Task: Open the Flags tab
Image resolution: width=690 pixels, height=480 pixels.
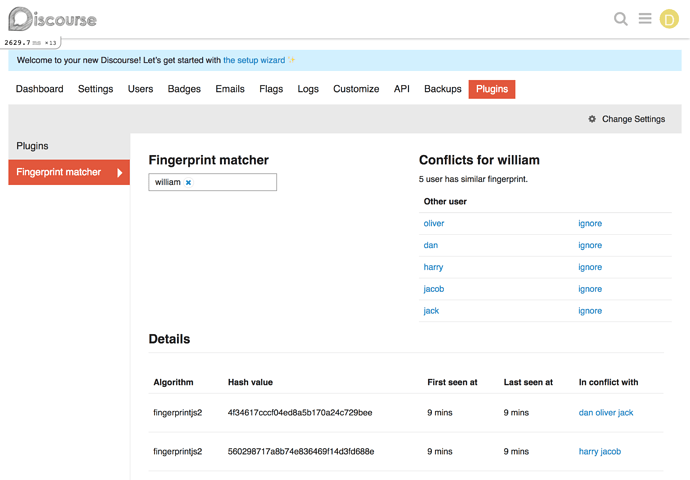Action: pos(271,89)
